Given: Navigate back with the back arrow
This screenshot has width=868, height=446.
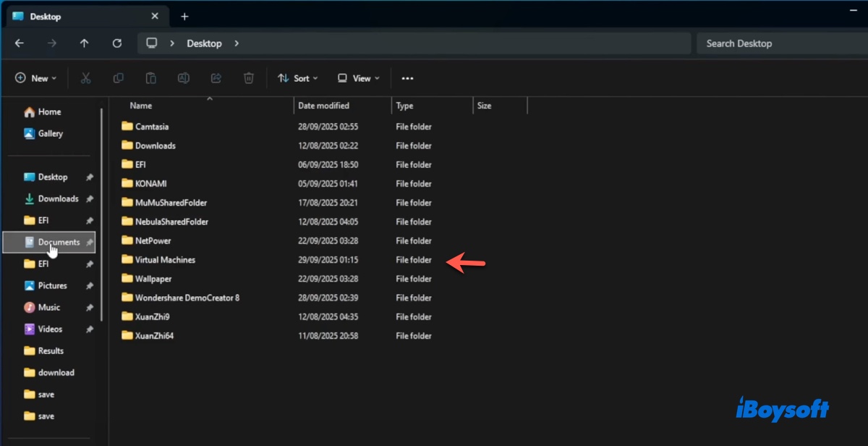Looking at the screenshot, I should pos(20,43).
